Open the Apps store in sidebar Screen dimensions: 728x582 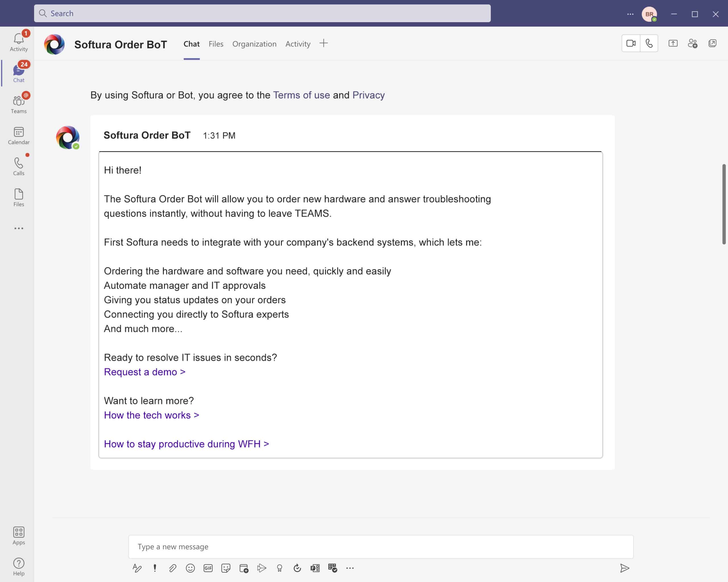(18, 535)
